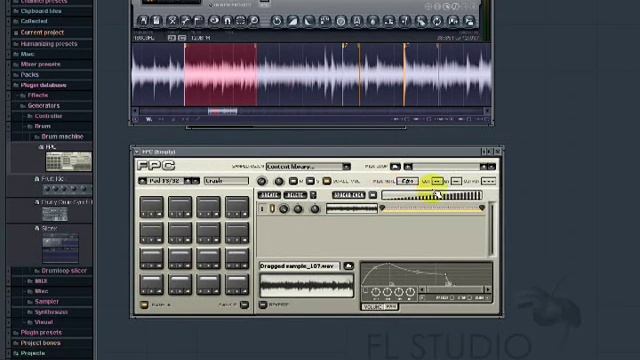Select the FPC plugin thumbnail in browser
Viewport: 640px width, 360px height.
69,161
